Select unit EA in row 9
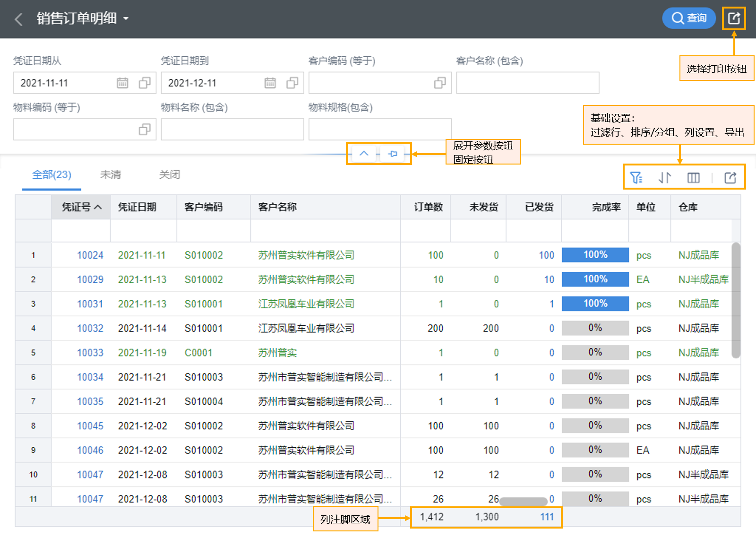This screenshot has height=538, width=756. (643, 450)
